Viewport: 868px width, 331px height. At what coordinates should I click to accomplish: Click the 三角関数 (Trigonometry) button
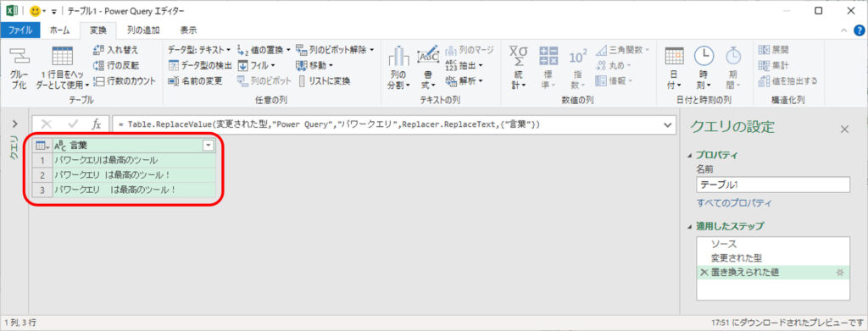[622, 50]
